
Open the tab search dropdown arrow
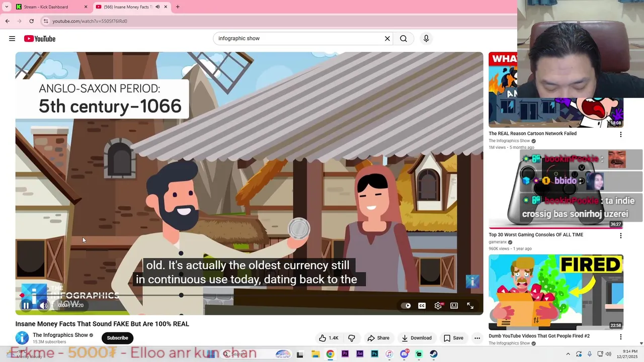(x=7, y=7)
